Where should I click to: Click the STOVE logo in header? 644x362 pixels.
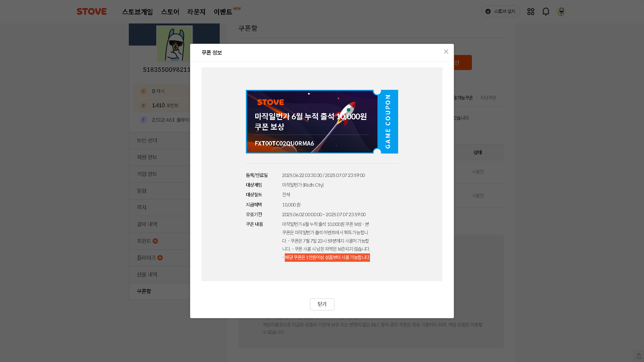pos(92,11)
